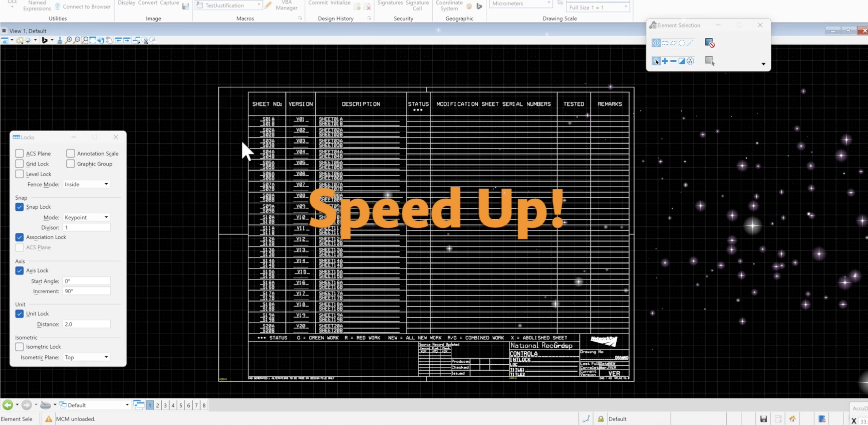The width and height of the screenshot is (868, 425).
Task: Click the Connect to Browser button
Action: 82,6
